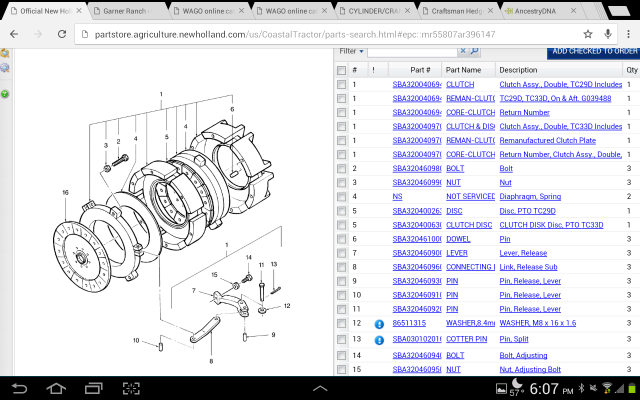This screenshot has width=640, height=400.
Task: Tap the image notification icon in status bar
Action: [501, 389]
